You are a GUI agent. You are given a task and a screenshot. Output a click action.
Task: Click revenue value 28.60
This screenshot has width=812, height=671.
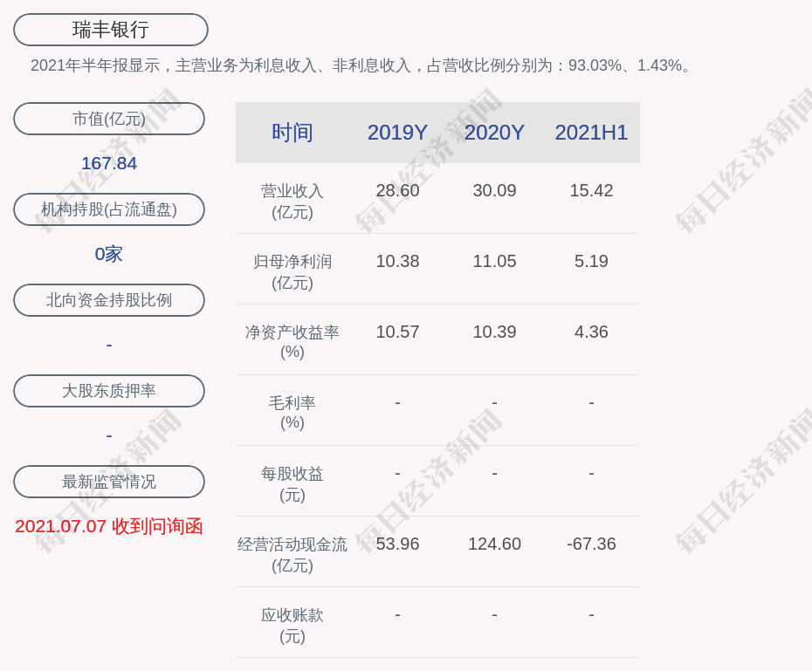pos(397,190)
